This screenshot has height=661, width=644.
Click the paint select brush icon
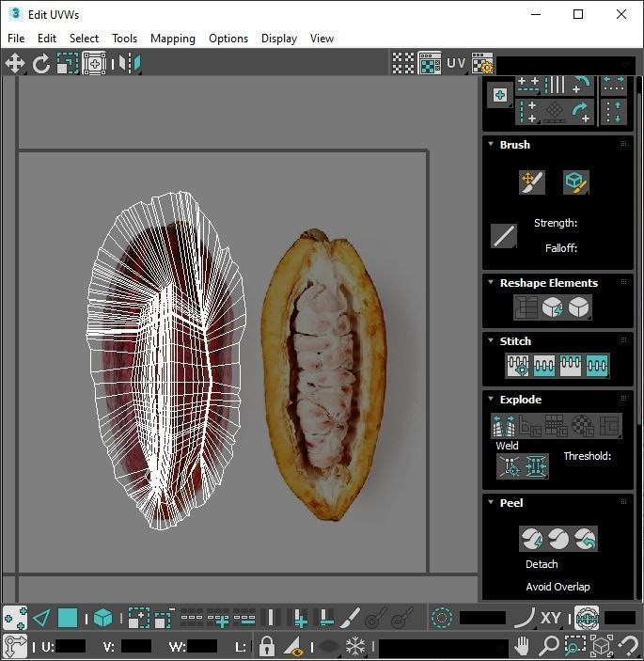tap(350, 619)
